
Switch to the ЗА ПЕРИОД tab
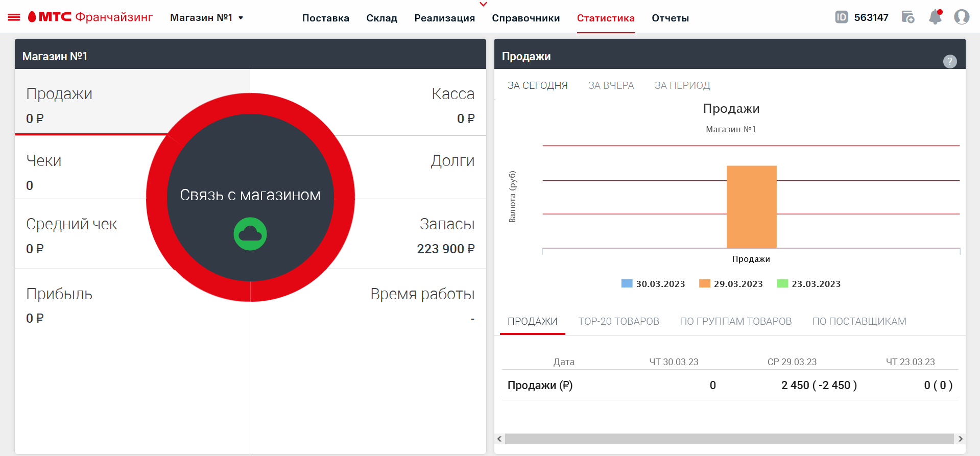pos(682,85)
